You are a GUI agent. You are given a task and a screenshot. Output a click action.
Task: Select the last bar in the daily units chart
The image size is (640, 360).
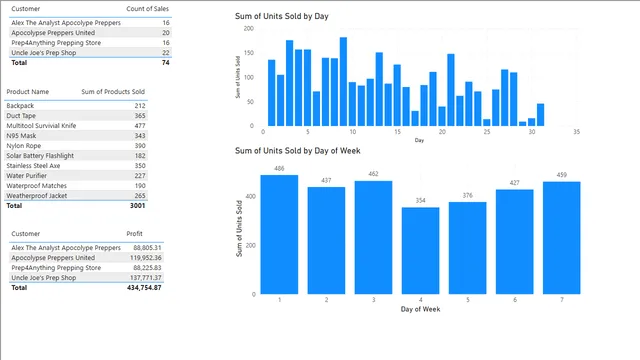(540, 115)
